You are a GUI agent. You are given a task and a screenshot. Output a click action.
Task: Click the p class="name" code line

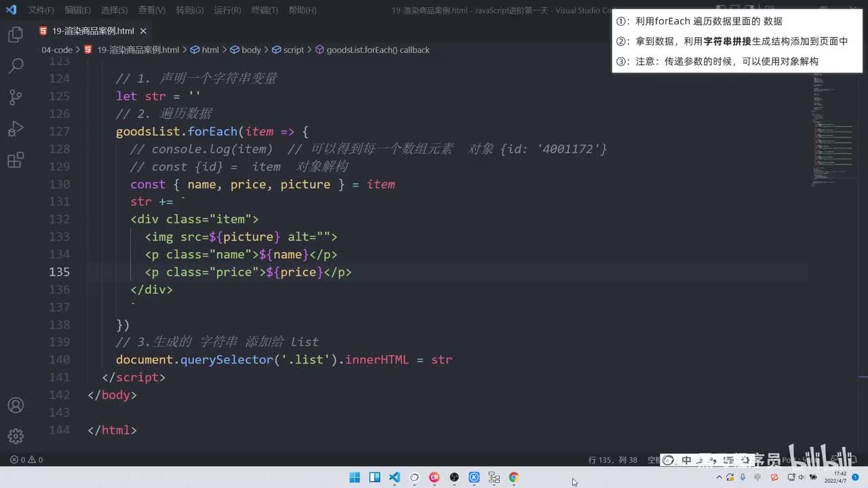point(241,254)
